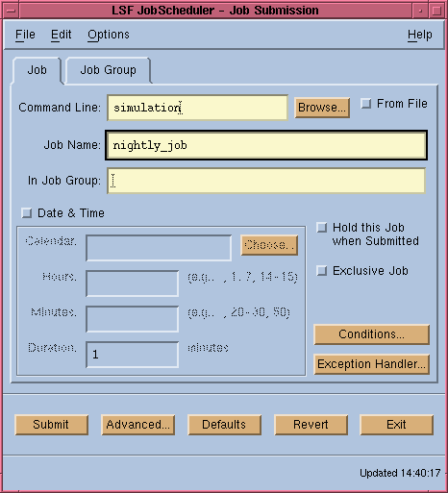Open the Options menu
448x493 pixels.
109,35
